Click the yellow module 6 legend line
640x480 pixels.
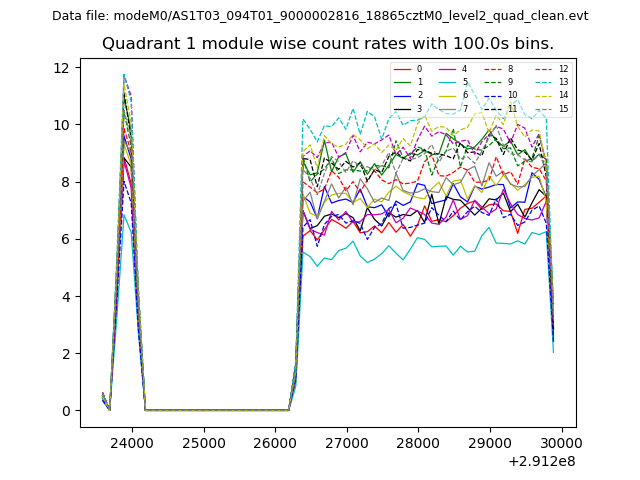[x=447, y=95]
